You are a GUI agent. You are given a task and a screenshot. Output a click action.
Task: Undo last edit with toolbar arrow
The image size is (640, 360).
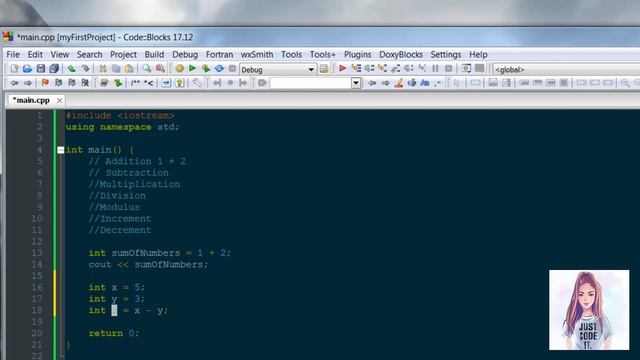72,69
